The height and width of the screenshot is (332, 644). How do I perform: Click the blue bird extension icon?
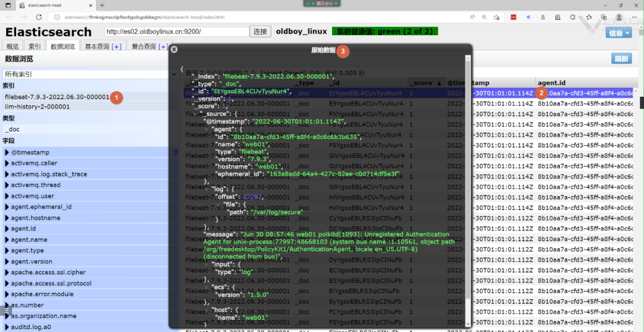(528, 17)
